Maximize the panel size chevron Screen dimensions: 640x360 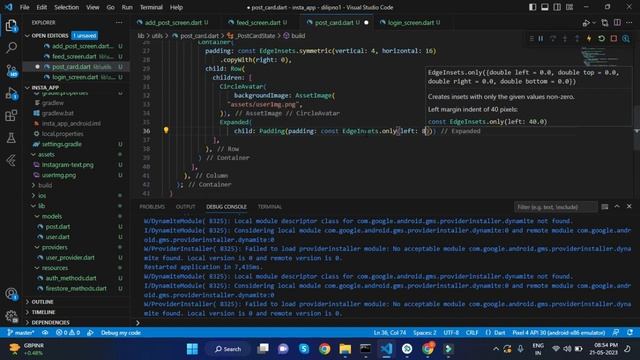pos(617,207)
